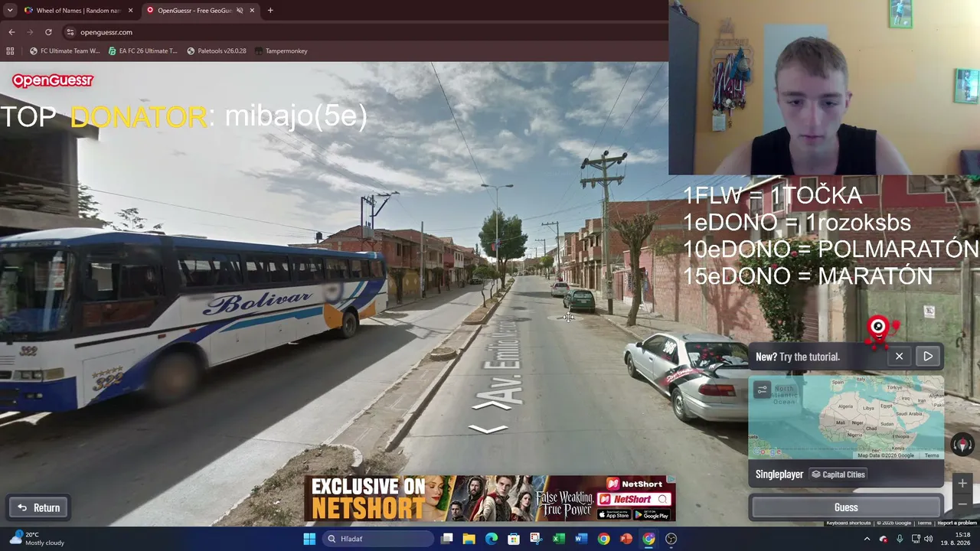Click Report a problem link
This screenshot has width=980, height=551.
[957, 523]
